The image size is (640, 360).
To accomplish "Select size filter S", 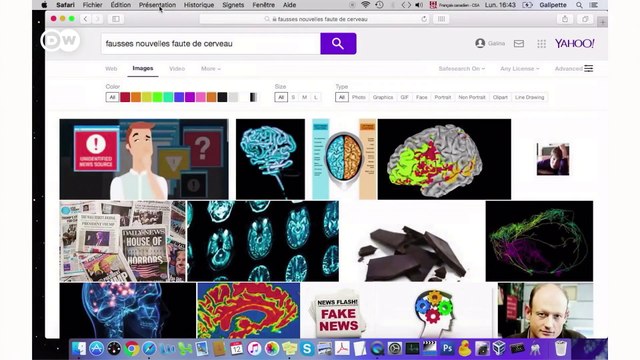I will [293, 97].
